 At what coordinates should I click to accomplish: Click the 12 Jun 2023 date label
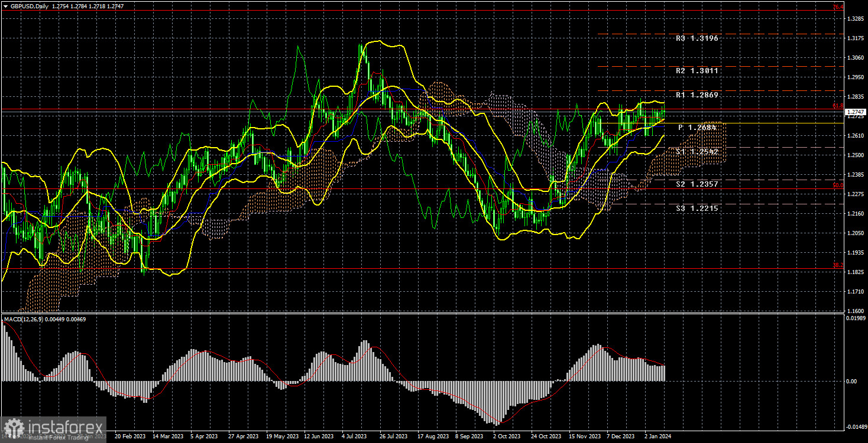pos(319,437)
